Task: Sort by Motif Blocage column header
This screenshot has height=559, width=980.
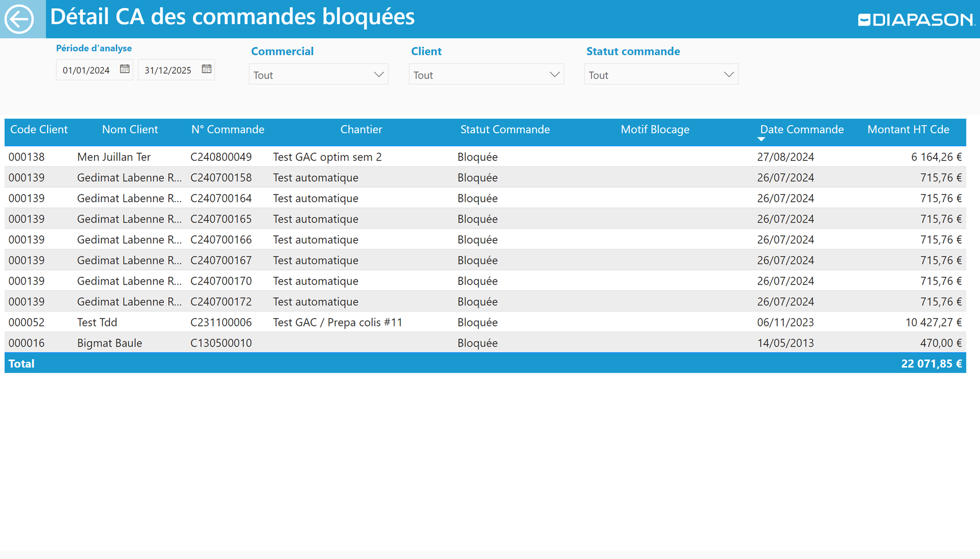Action: pyautogui.click(x=654, y=130)
